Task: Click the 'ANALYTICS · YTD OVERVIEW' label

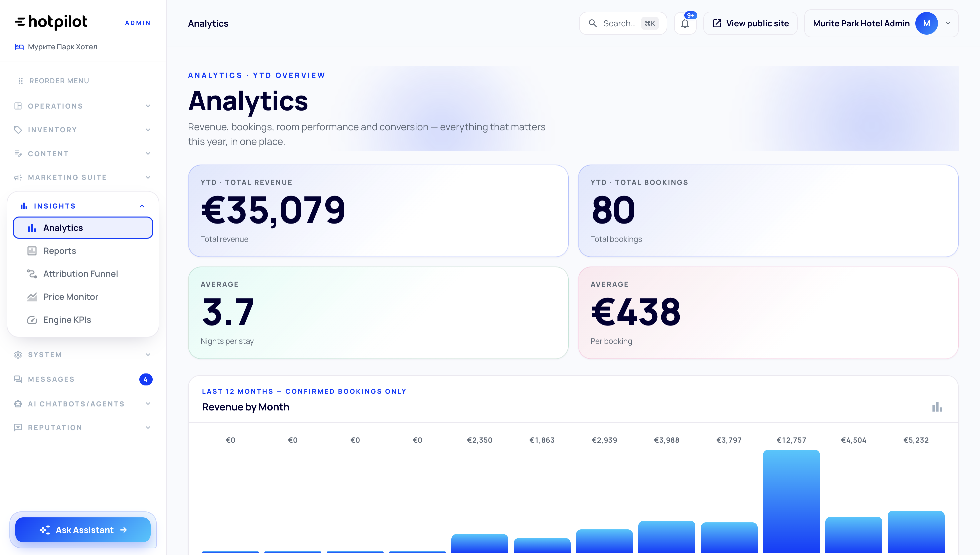Action: (x=257, y=75)
